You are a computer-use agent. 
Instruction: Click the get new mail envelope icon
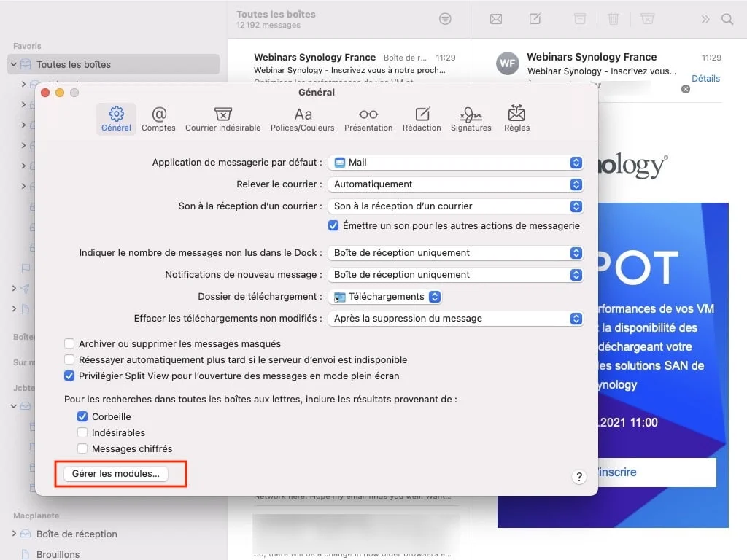click(x=496, y=19)
